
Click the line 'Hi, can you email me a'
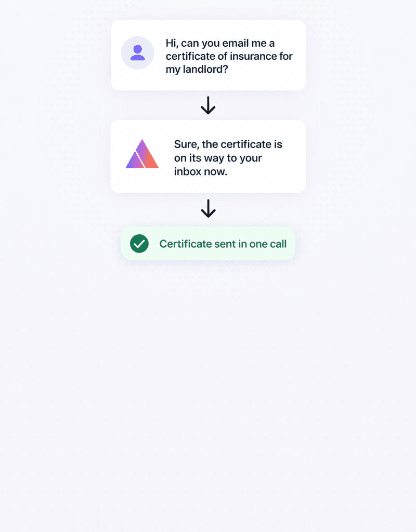pyautogui.click(x=220, y=43)
